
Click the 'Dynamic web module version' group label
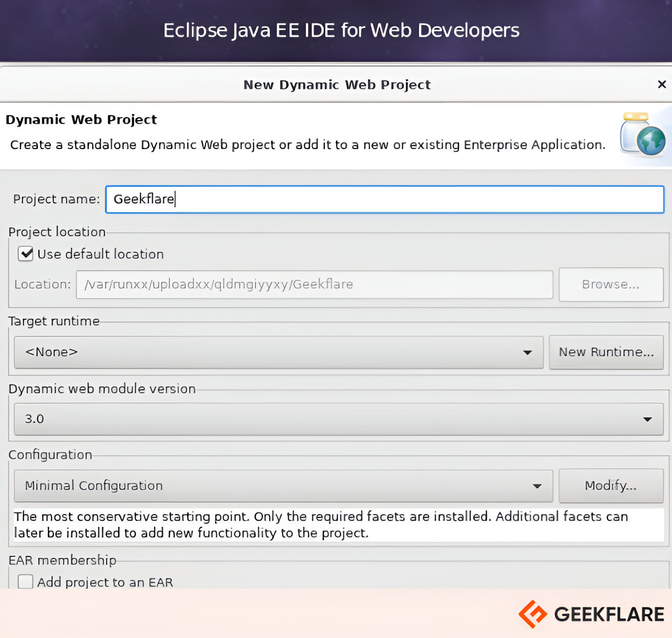(x=102, y=389)
